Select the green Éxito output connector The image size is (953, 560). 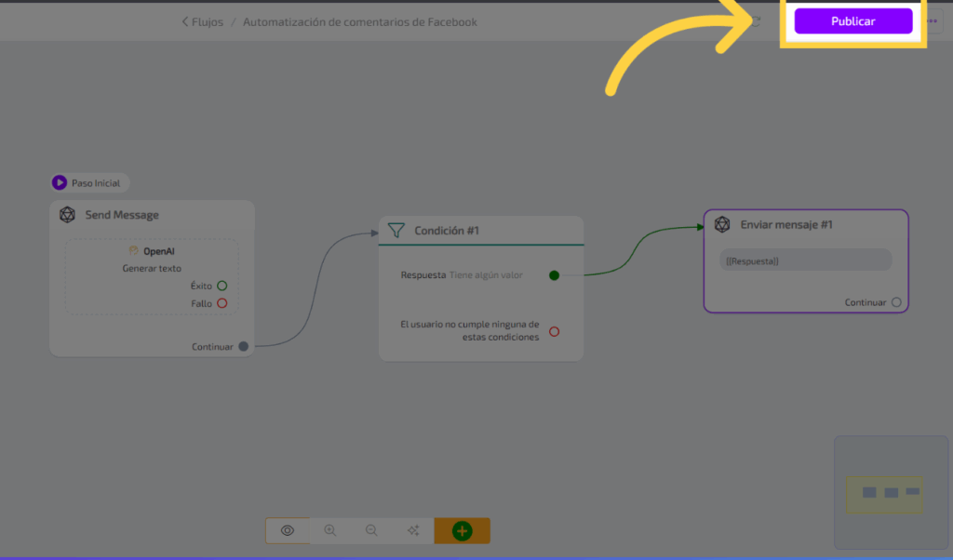pyautogui.click(x=221, y=286)
